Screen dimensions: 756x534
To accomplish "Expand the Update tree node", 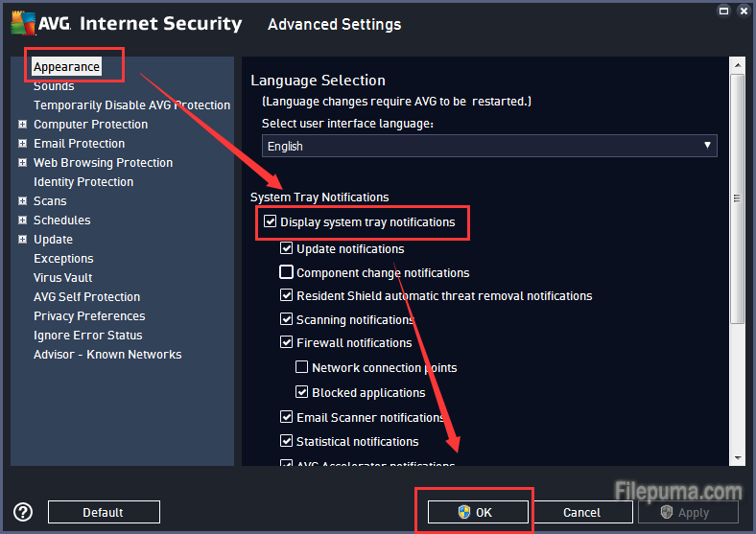I will [x=22, y=240].
